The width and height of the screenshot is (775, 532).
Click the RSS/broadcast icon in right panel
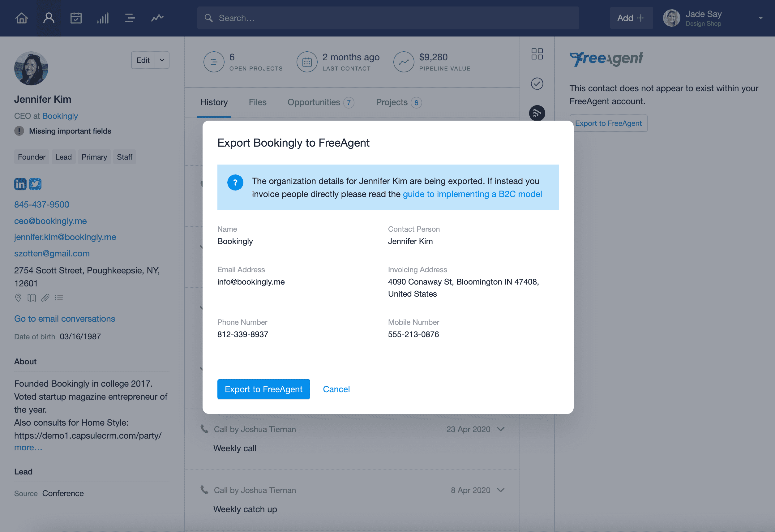tap(537, 113)
